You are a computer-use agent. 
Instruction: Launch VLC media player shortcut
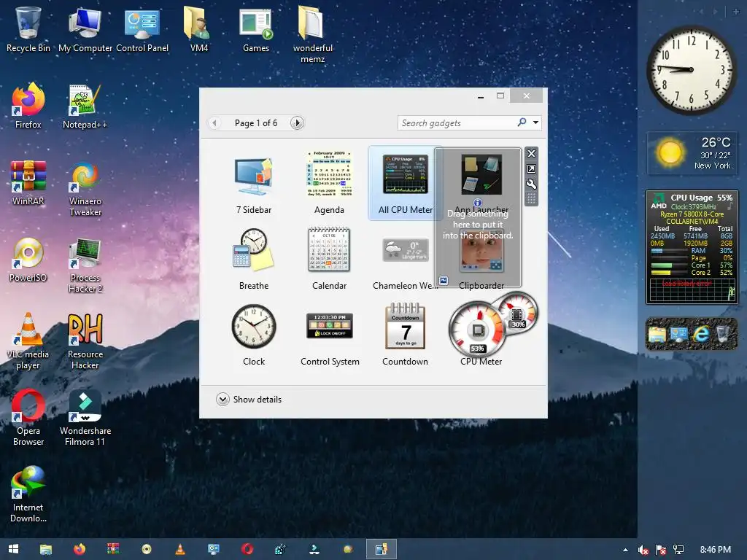pos(28,341)
